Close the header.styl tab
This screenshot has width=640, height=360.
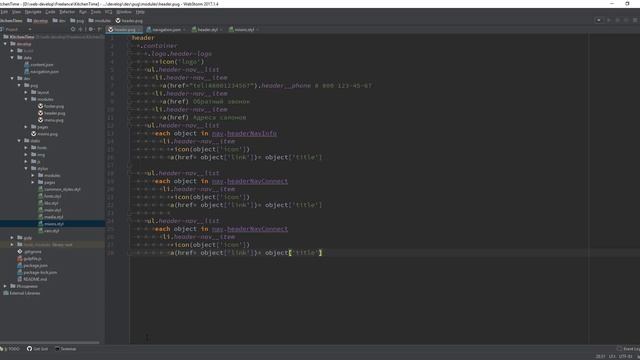click(221, 30)
